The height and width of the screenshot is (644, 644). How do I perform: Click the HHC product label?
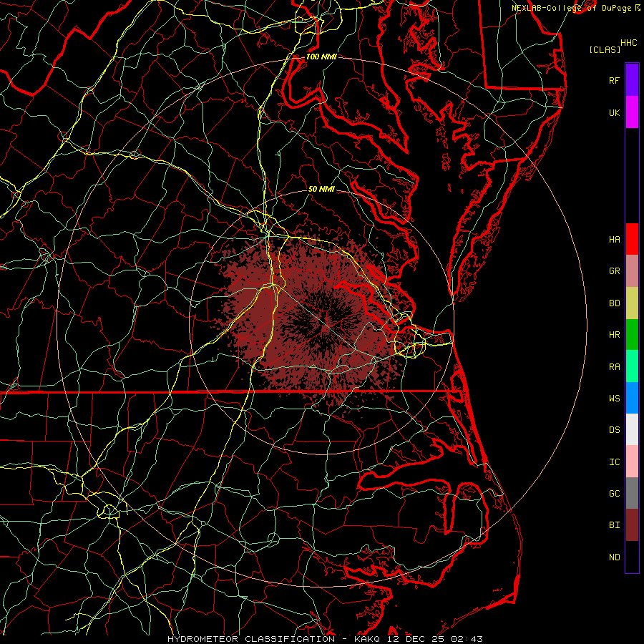(x=629, y=43)
